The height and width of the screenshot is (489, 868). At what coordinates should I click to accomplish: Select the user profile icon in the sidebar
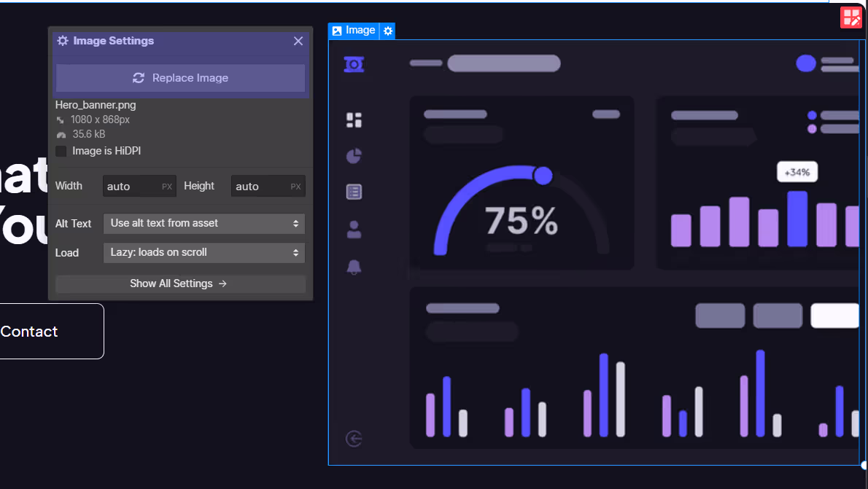[354, 230]
